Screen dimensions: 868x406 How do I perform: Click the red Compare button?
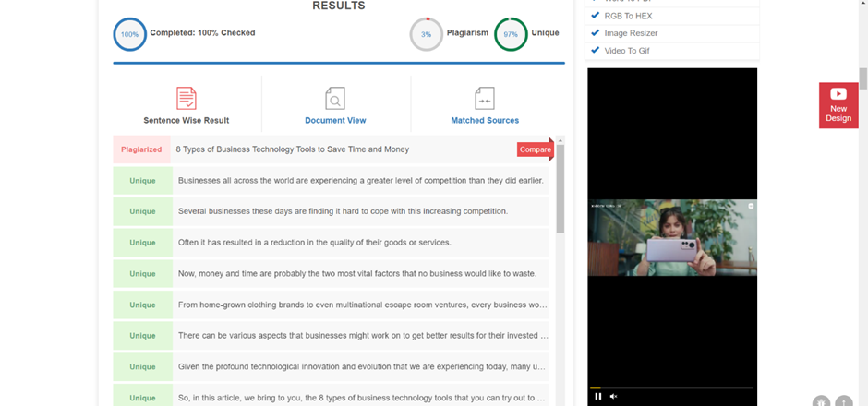tap(536, 149)
